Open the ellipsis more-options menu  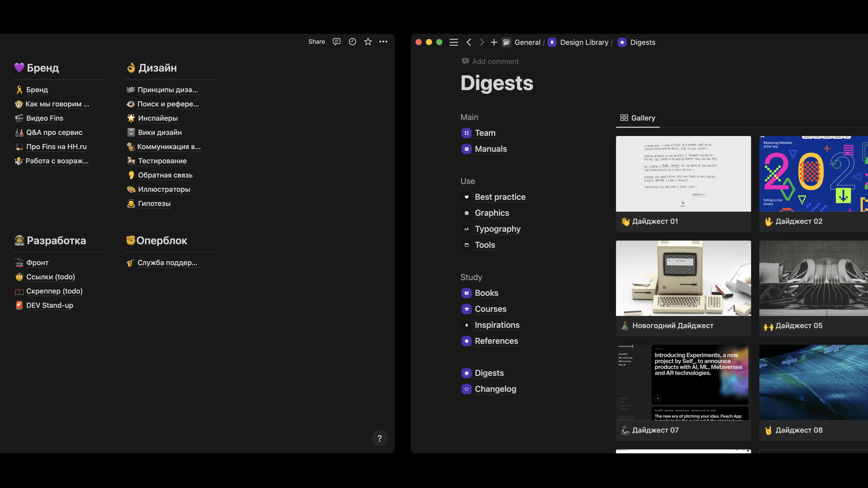click(383, 41)
